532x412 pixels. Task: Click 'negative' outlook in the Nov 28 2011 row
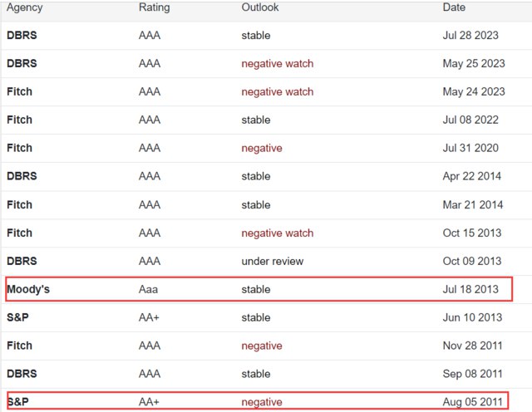(261, 346)
